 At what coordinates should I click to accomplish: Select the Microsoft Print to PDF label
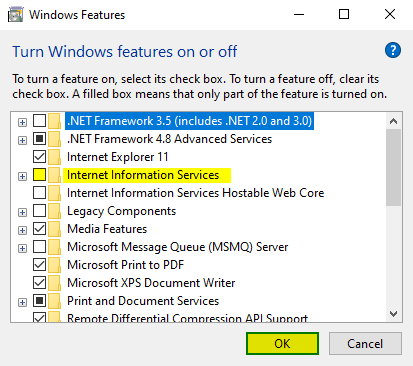(x=126, y=265)
